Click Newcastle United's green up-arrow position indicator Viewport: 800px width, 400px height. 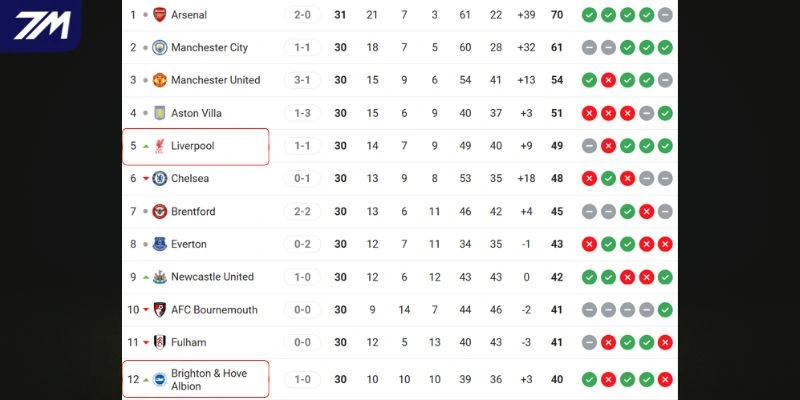point(145,277)
